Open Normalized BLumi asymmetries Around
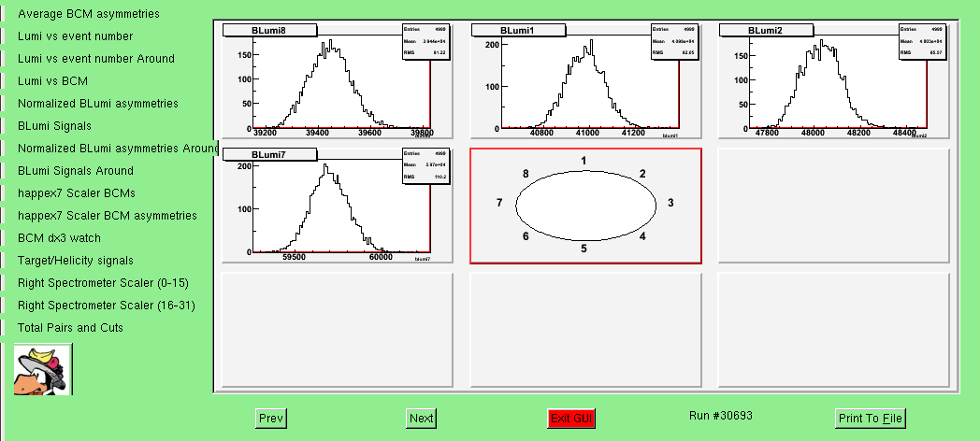This screenshot has height=441, width=980. [x=118, y=149]
